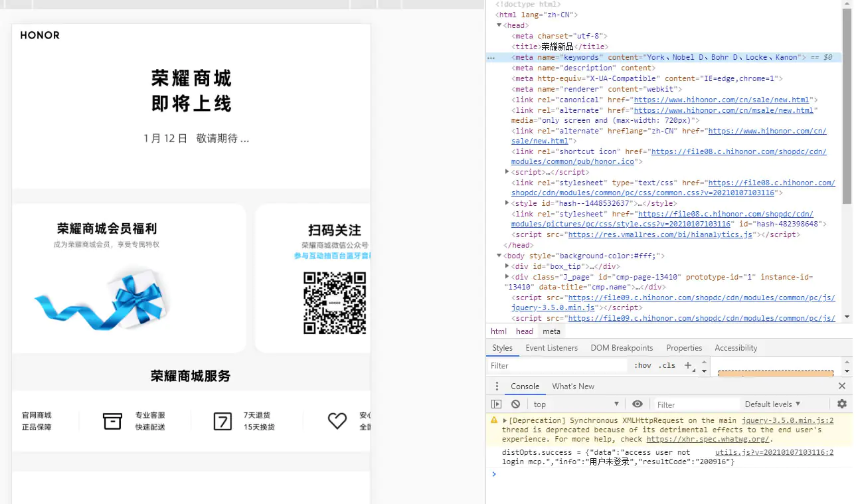Open the canonical hihonor.com/cn/sale/new.html link
This screenshot has width=856, height=504.
click(722, 100)
